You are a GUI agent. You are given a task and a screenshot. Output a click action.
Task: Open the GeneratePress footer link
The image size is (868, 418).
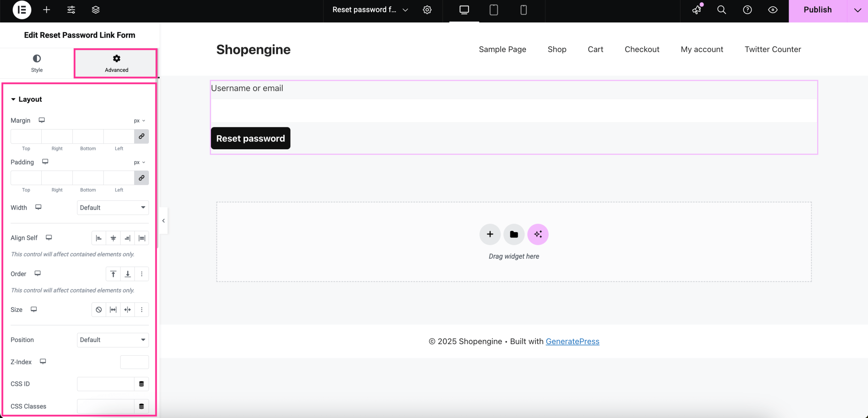point(572,341)
